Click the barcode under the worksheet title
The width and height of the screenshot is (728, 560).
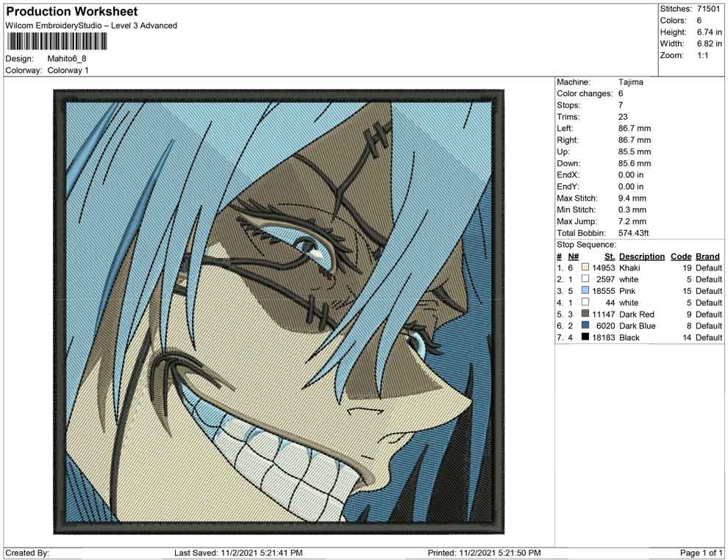coord(56,41)
